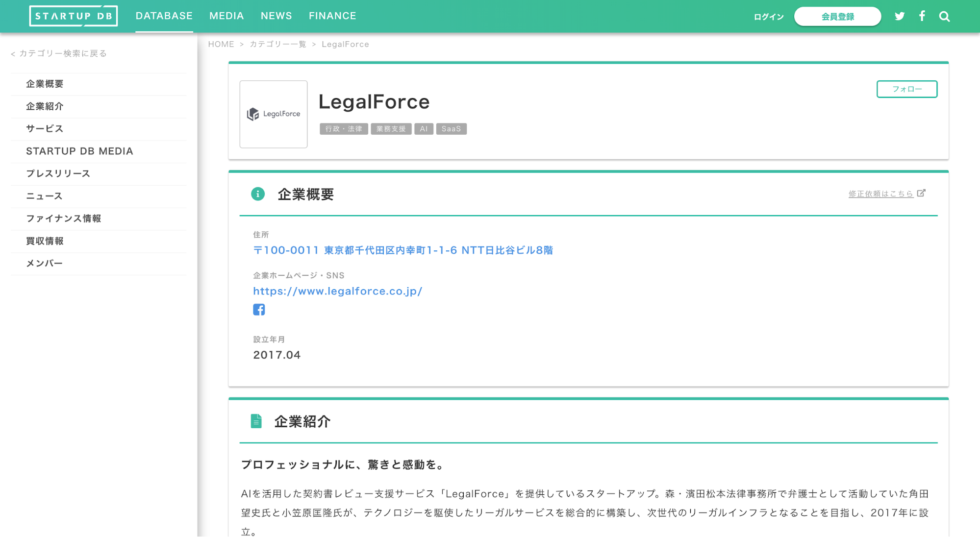980x537 pixels.
Task: Click the document icon beside 企業紹介
Action: pyautogui.click(x=256, y=421)
